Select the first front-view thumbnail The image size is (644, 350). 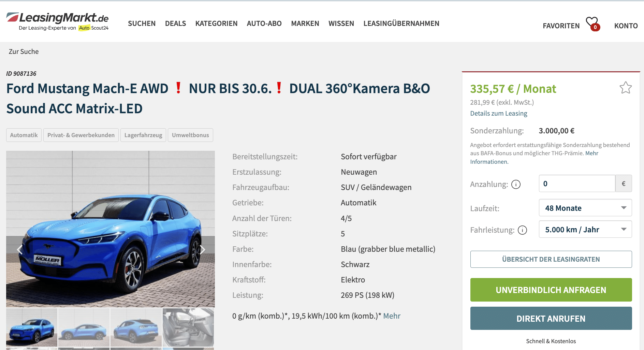tap(32, 327)
